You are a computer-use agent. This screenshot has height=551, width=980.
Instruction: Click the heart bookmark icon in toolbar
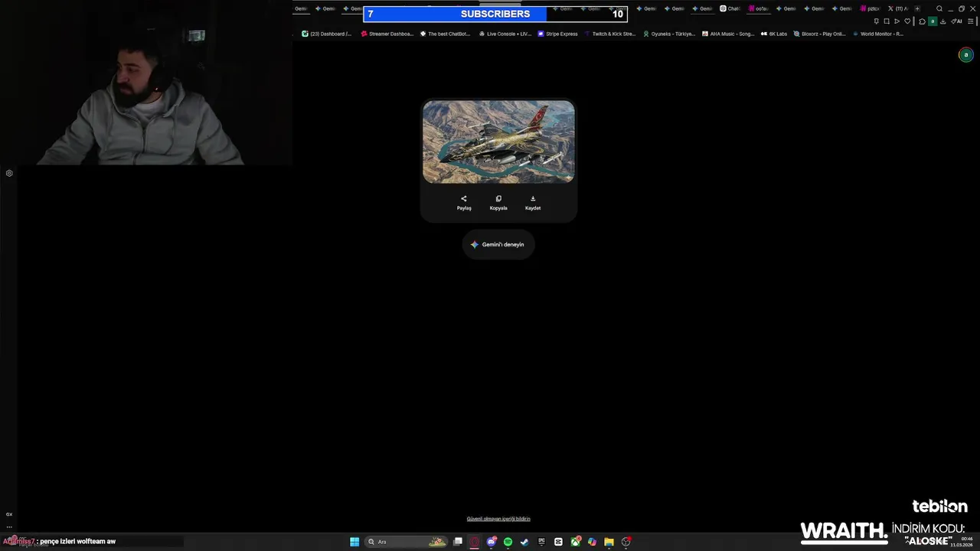[x=907, y=21]
